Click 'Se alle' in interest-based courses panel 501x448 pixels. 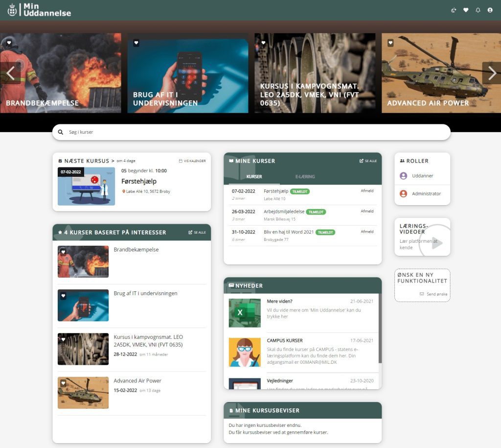(x=197, y=233)
